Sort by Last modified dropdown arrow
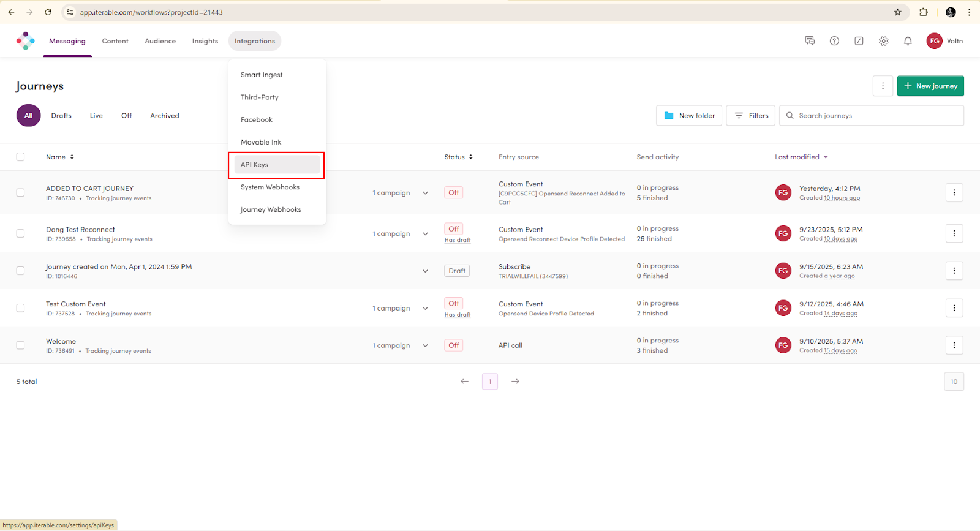Screen dimensions: 980x531 pos(826,157)
